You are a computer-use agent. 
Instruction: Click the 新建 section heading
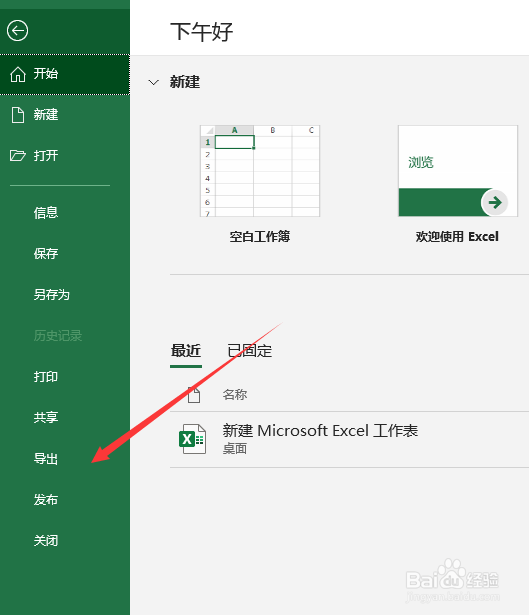pos(185,82)
